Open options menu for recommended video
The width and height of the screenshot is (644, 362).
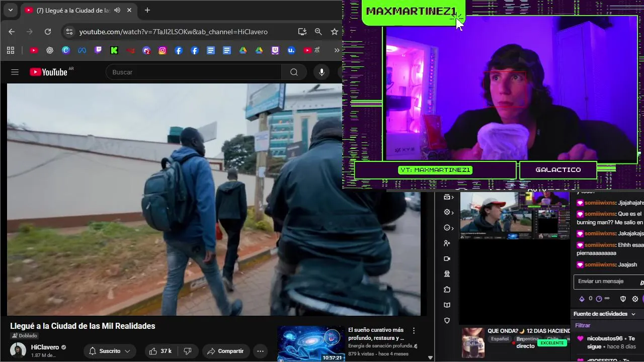(x=414, y=331)
